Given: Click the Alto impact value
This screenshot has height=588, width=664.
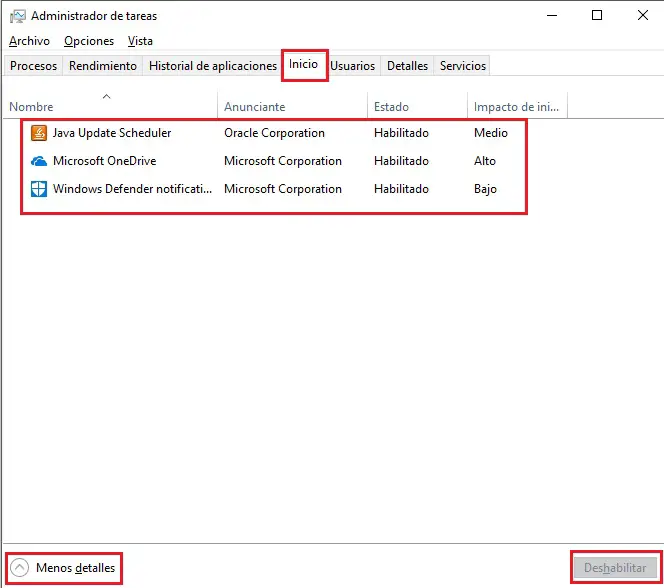Looking at the screenshot, I should (485, 161).
